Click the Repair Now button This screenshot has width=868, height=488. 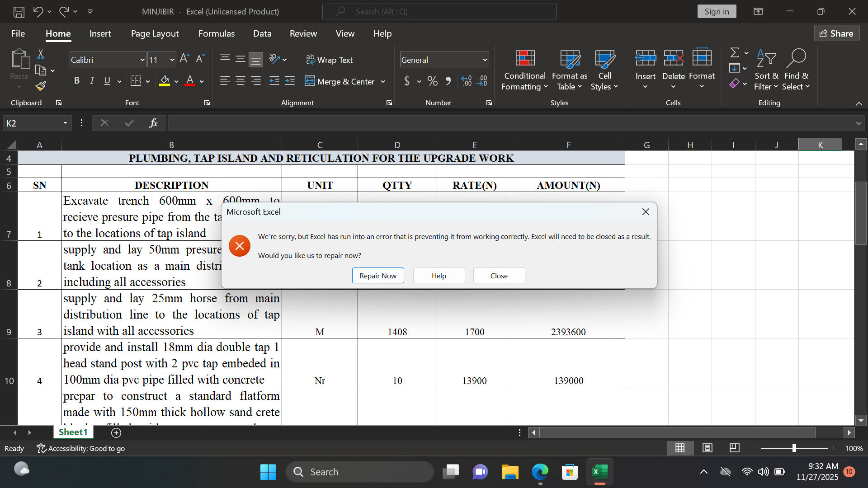pyautogui.click(x=378, y=275)
